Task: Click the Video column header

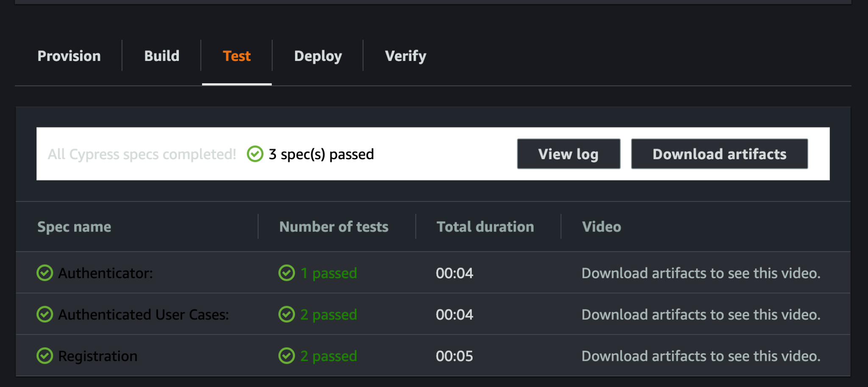Action: coord(601,227)
